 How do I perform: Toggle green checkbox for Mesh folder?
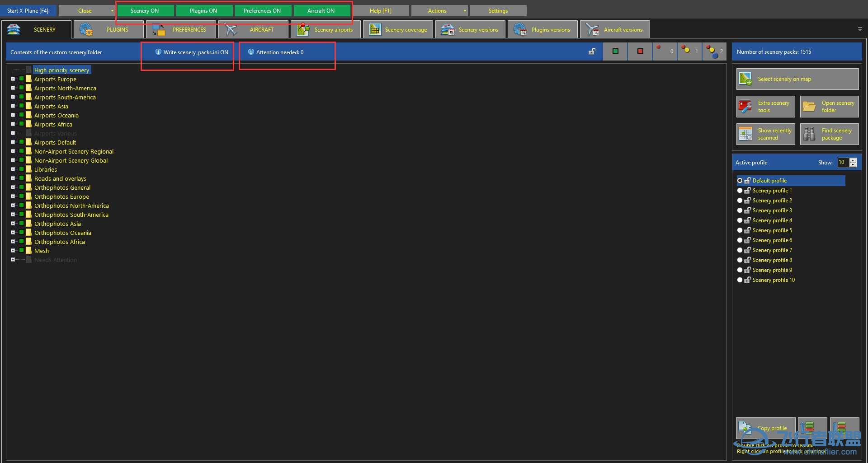(x=21, y=250)
